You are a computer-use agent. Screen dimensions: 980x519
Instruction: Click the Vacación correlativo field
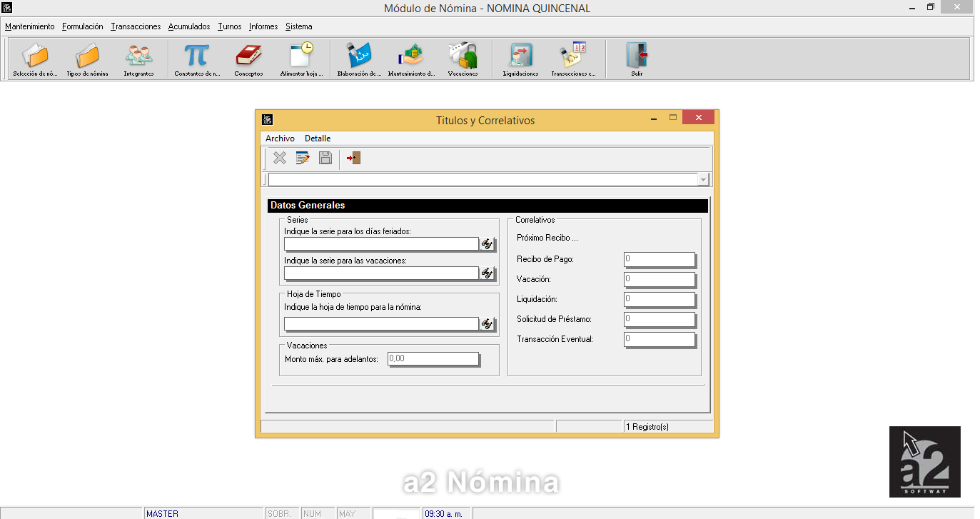(x=660, y=279)
